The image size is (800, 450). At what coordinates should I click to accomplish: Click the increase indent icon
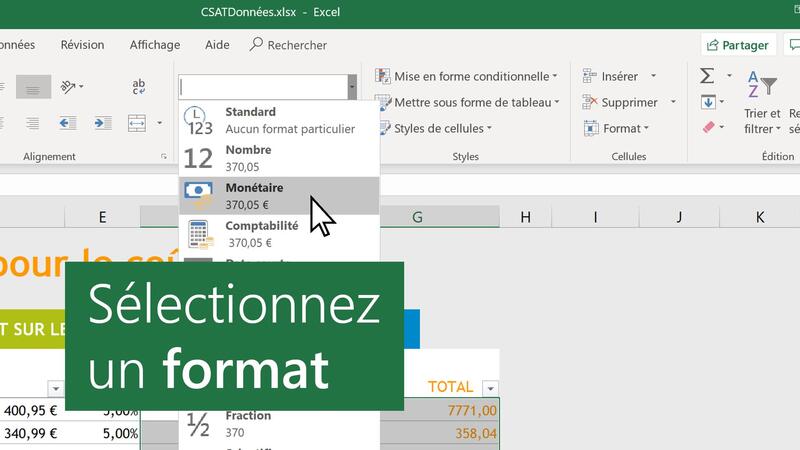click(102, 123)
